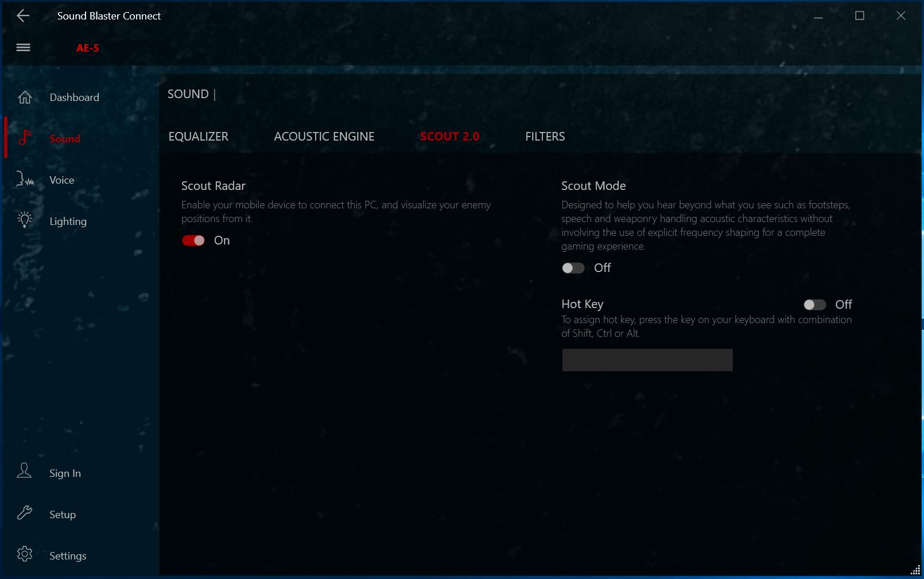The width and height of the screenshot is (924, 579).
Task: Open the Setup label
Action: pos(63,515)
